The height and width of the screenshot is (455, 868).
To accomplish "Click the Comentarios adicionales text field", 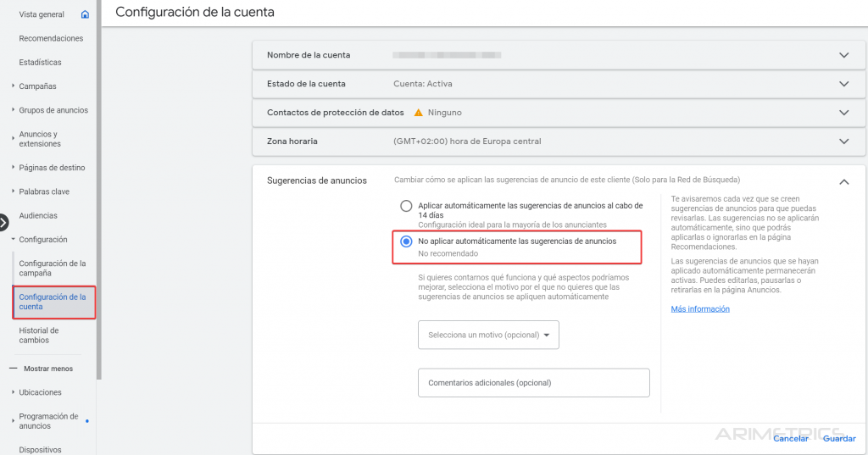I will pos(534,382).
